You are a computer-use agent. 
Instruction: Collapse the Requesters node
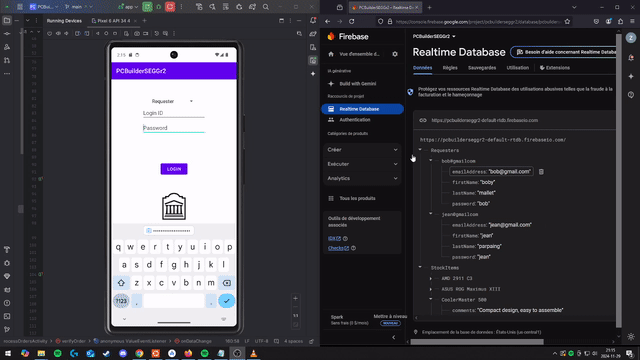pos(420,150)
